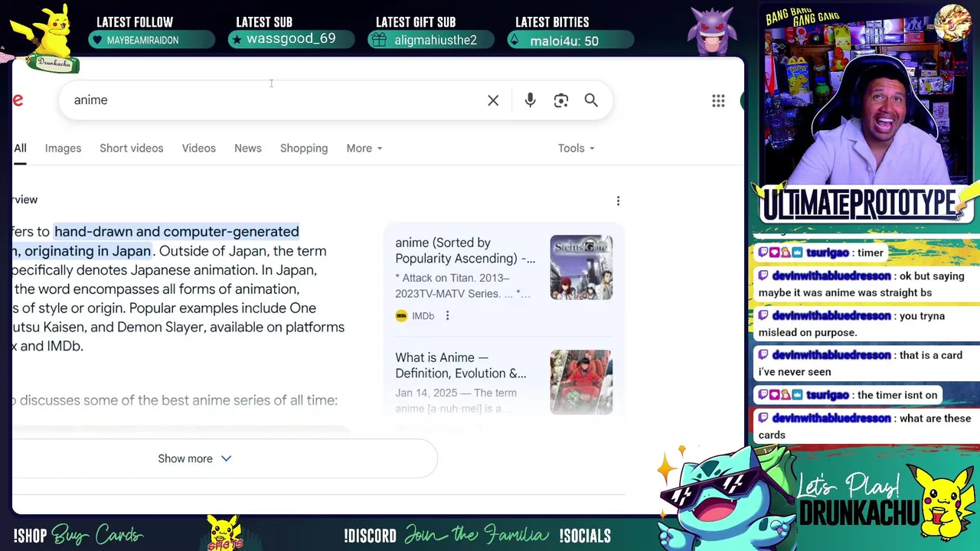Click the '!SOCIALS' banner text
Image resolution: width=980 pixels, height=551 pixels.
click(x=585, y=536)
